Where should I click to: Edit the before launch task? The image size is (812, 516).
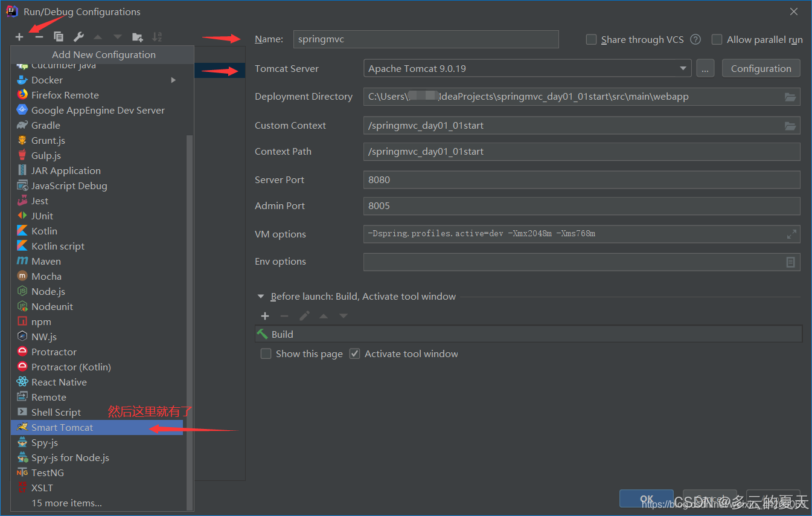[304, 316]
